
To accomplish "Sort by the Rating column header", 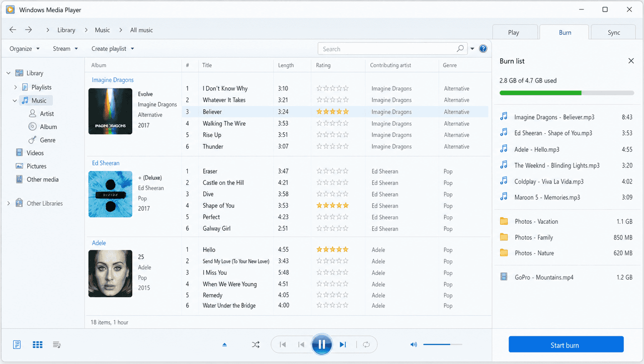I will click(x=323, y=65).
